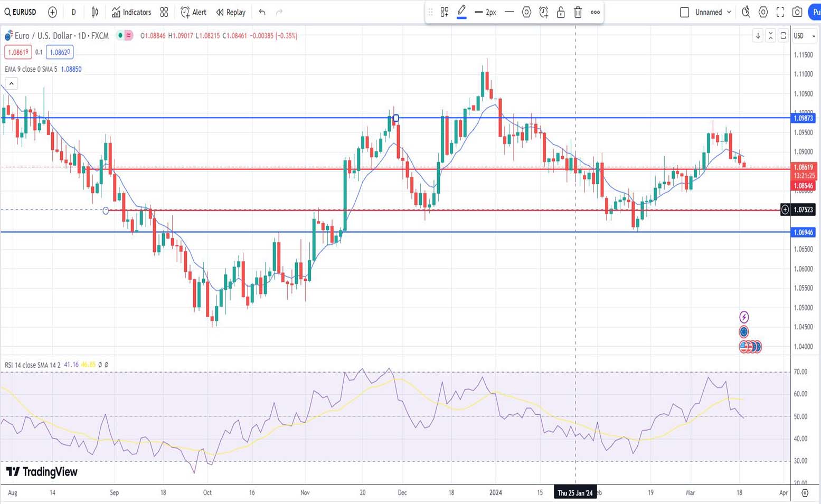Create a new Alert from top toolbar
The height and width of the screenshot is (504, 821).
click(193, 12)
